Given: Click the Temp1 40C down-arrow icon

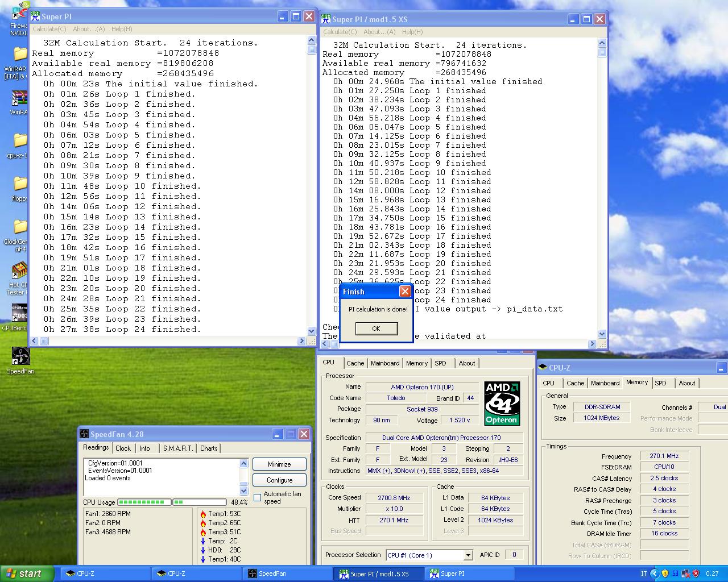Looking at the screenshot, I should click(x=203, y=559).
